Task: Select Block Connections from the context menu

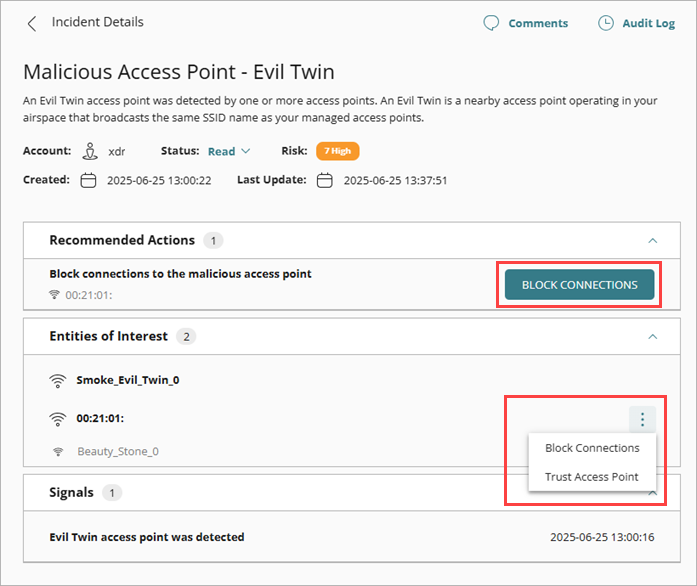Action: (592, 448)
